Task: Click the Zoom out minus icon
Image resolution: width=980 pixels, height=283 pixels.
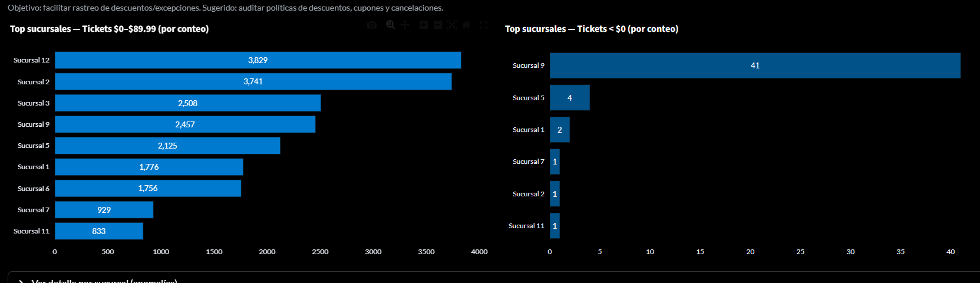Action: pyautogui.click(x=438, y=25)
